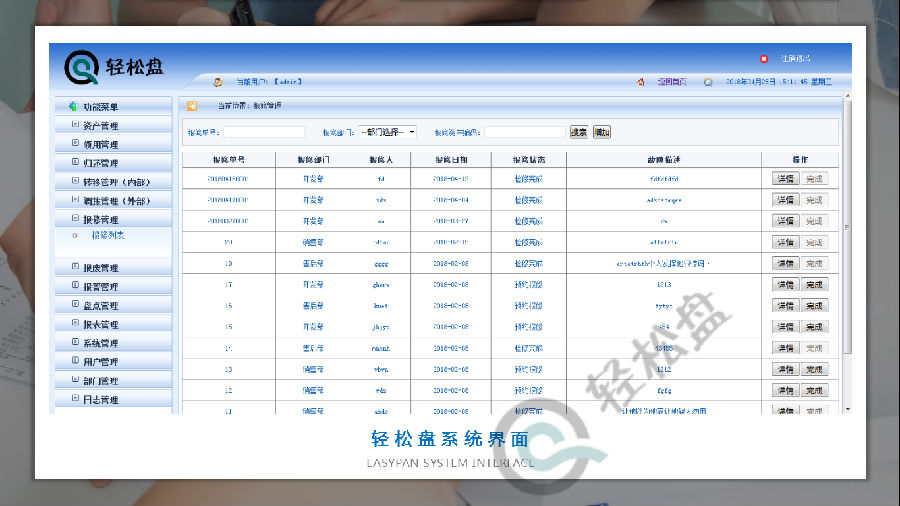
Task: Click the 报修单号 column header
Action: tap(228, 159)
